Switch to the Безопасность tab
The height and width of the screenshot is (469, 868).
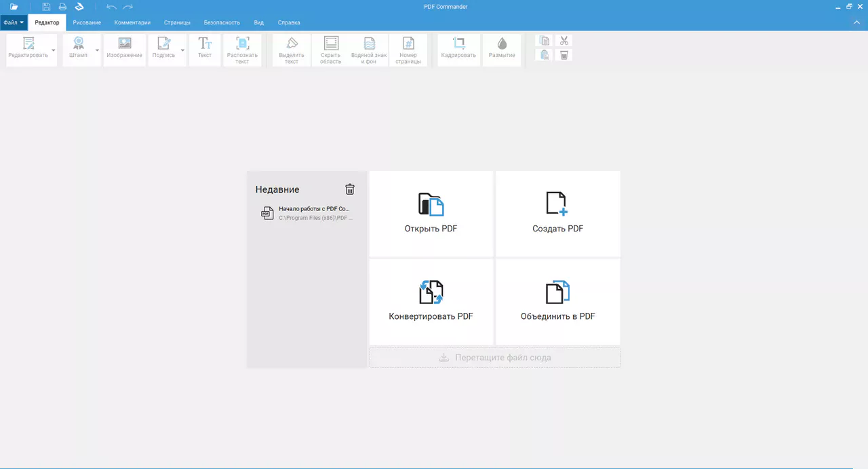tap(222, 22)
